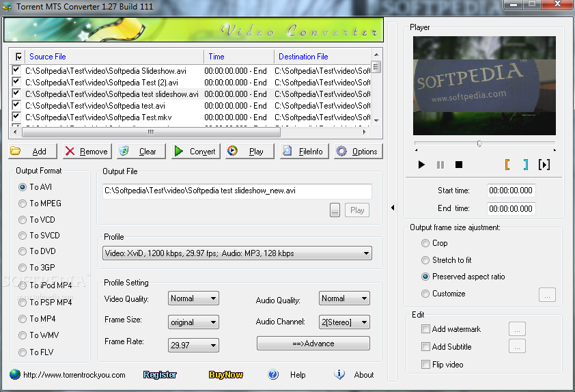Screen dimensions: 575x392
Task: Click the globe icon next to website link
Action: (x=15, y=374)
